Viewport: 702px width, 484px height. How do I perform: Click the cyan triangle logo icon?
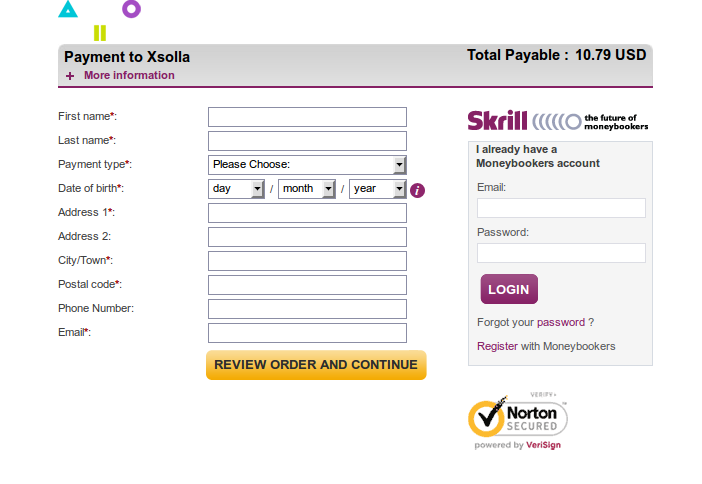point(68,9)
